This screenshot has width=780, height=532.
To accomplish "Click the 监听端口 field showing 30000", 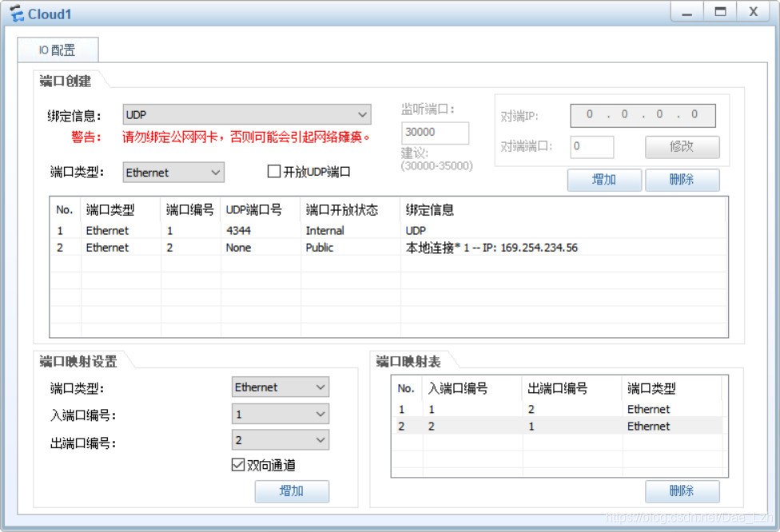I will 435,133.
